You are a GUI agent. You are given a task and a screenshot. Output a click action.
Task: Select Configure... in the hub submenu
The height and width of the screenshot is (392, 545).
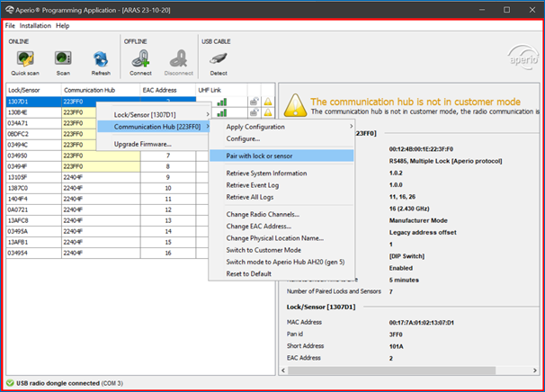pos(281,138)
